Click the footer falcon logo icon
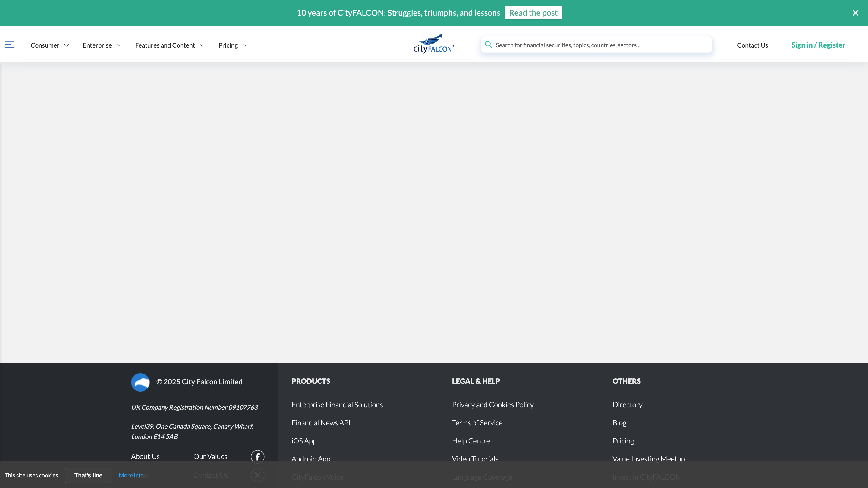 (x=140, y=382)
